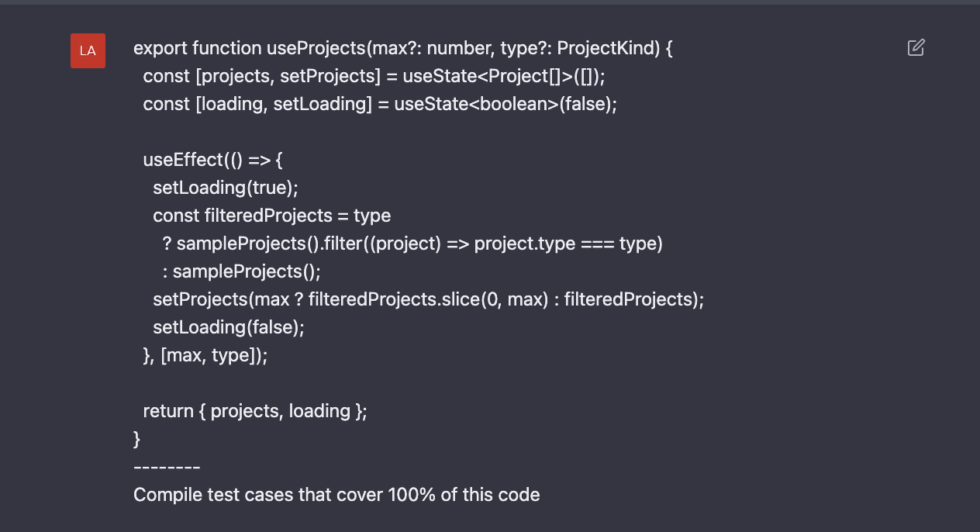Click the setProjects slice line
The width and height of the screenshot is (980, 532).
[428, 299]
